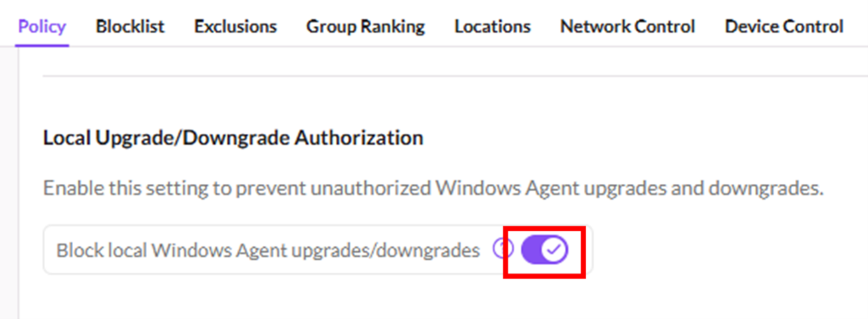Open the Policy tab

click(42, 27)
